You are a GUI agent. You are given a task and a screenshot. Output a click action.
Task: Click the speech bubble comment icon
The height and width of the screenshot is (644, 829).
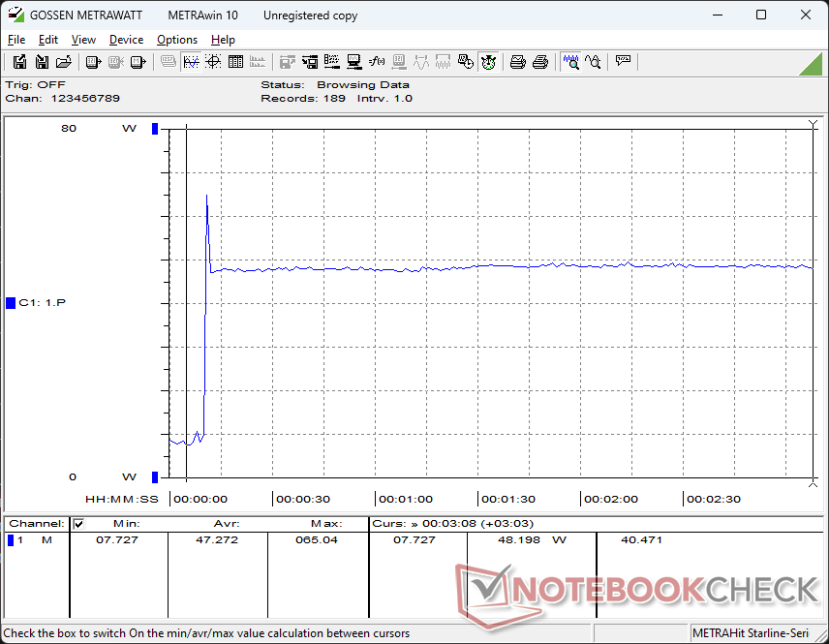(x=624, y=62)
